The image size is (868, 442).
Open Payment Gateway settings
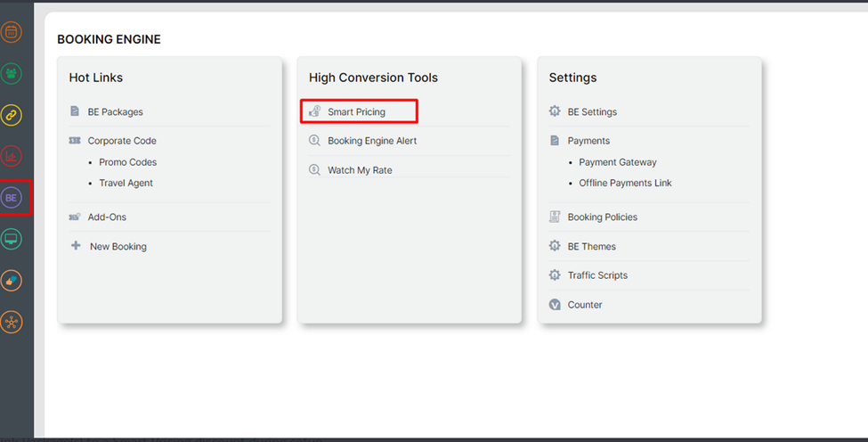pyautogui.click(x=617, y=162)
